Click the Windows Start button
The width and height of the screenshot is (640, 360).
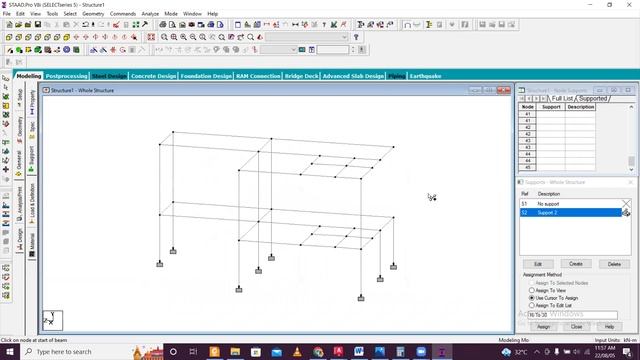pos(9,351)
